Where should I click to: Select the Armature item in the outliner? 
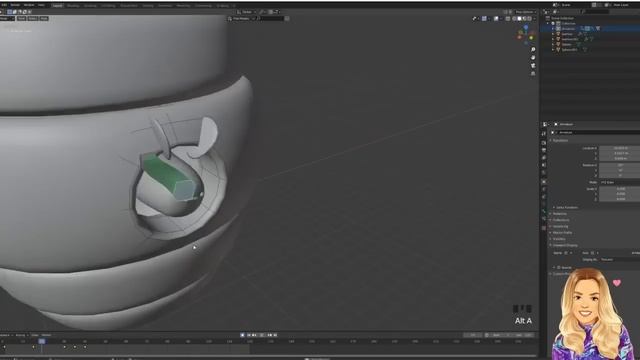[x=568, y=29]
